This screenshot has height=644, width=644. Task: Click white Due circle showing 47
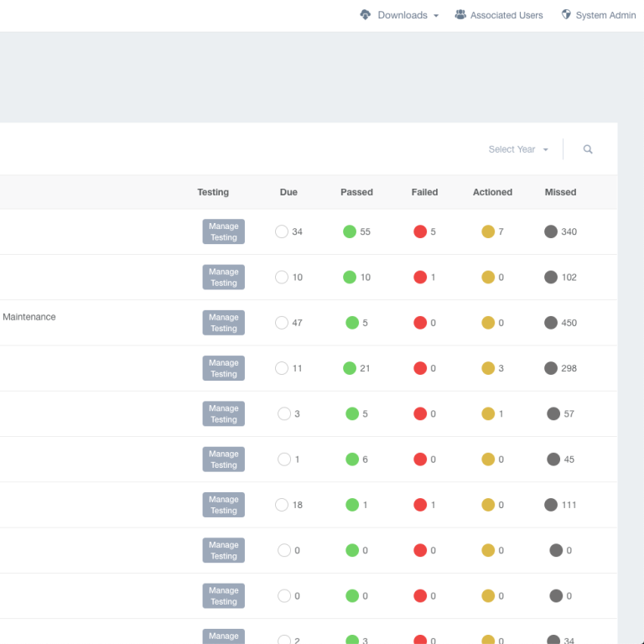click(x=282, y=323)
